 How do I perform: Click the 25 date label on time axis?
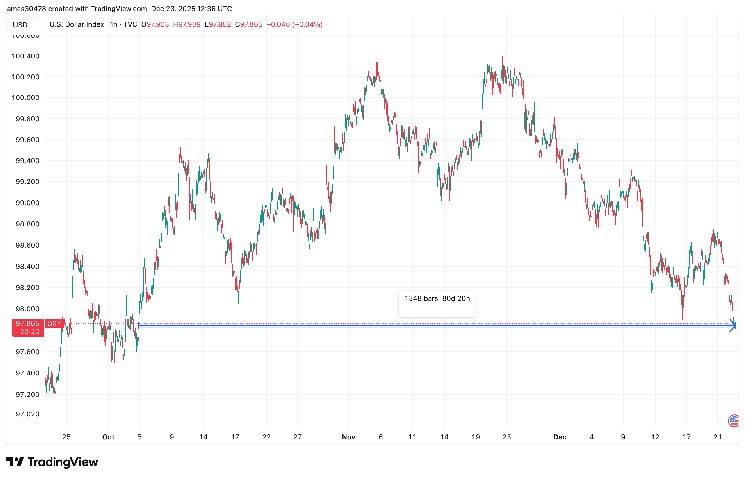(66, 436)
